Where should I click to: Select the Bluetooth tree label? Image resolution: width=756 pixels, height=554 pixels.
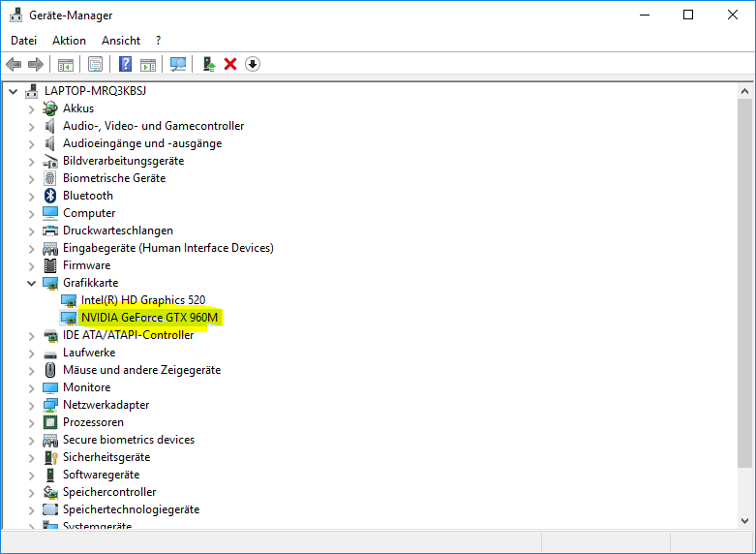(88, 196)
